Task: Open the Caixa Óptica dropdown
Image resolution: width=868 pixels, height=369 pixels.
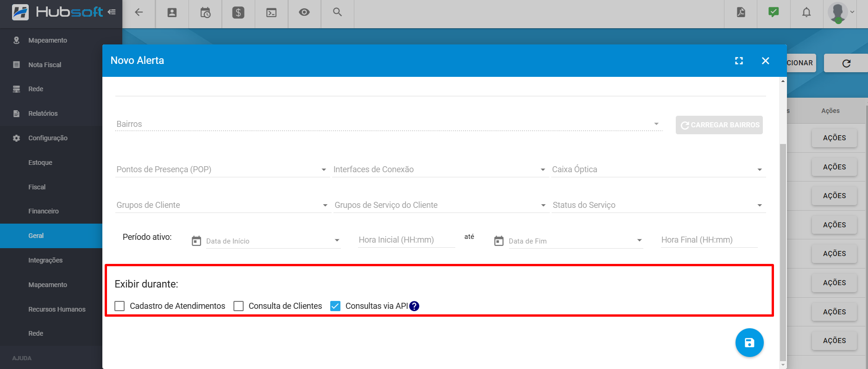Action: 658,169
